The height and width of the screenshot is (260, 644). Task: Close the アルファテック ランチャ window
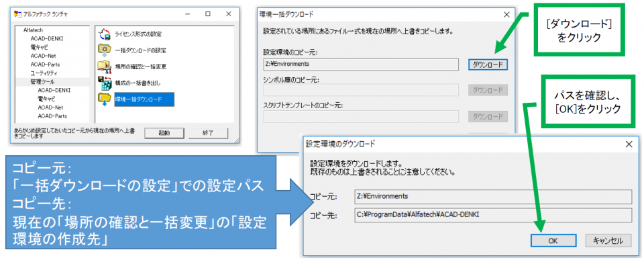point(229,13)
